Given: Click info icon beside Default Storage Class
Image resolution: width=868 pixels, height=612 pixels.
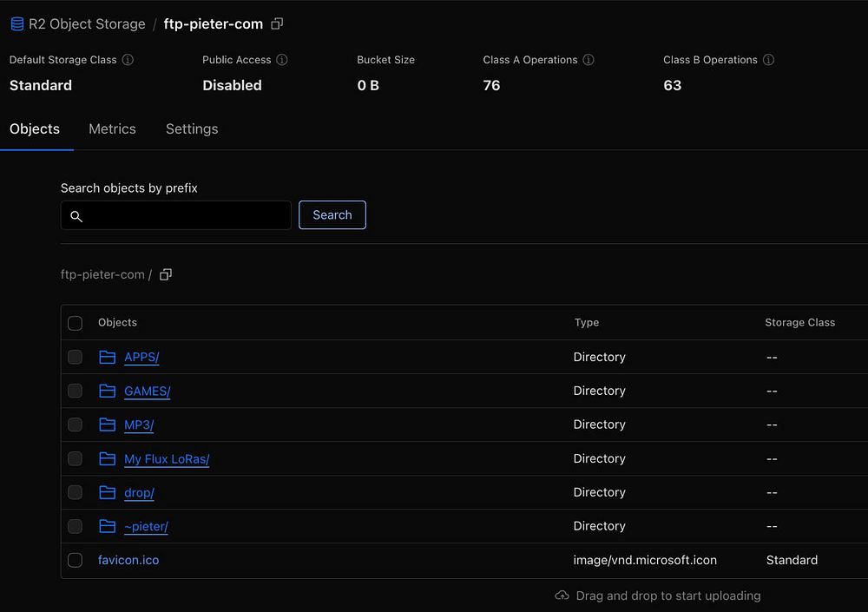Looking at the screenshot, I should click(x=128, y=60).
